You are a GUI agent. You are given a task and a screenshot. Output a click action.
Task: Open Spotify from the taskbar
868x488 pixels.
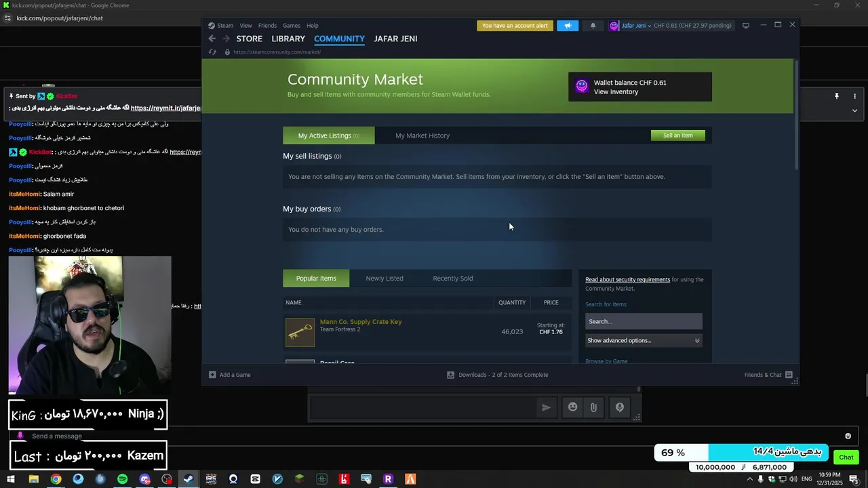[122, 479]
